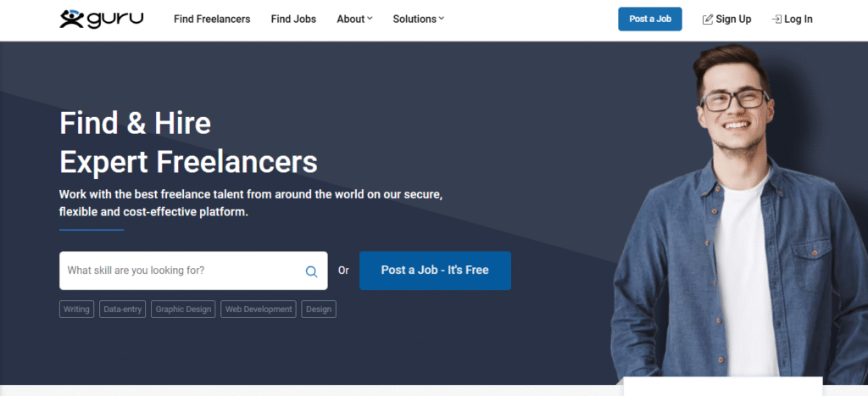
Task: Click the Design skill tag
Action: [319, 310]
